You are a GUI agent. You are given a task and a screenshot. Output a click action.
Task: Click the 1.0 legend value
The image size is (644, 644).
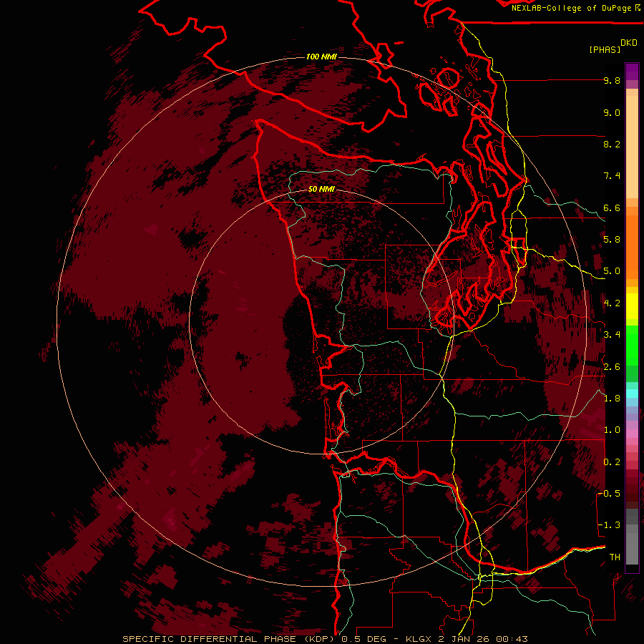(x=612, y=430)
